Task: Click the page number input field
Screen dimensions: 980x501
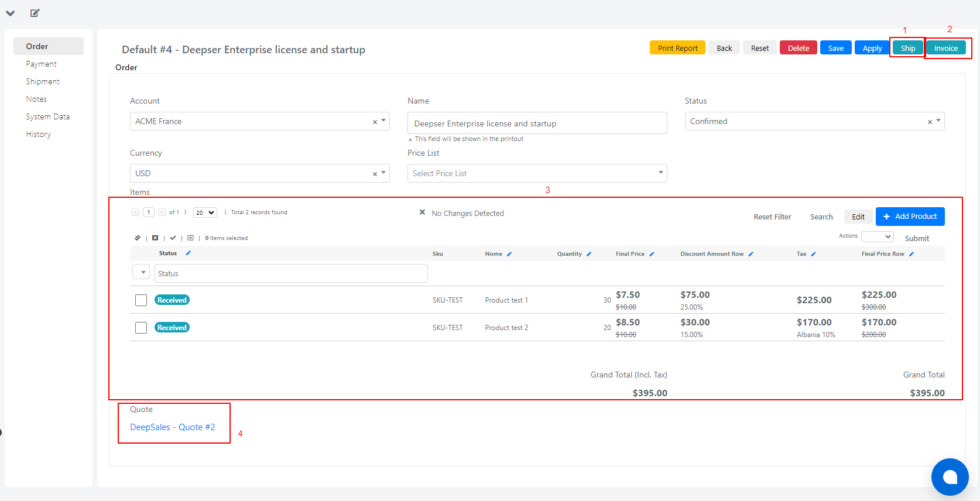Action: pos(149,212)
